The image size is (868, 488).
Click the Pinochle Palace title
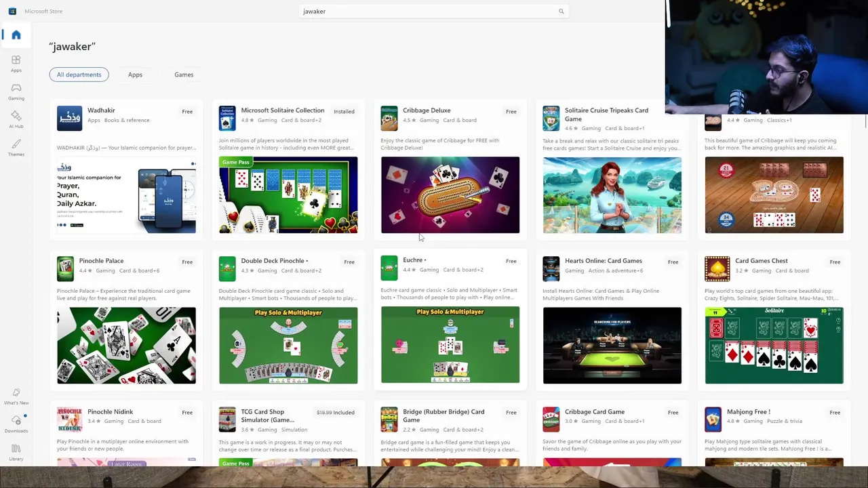coord(101,261)
